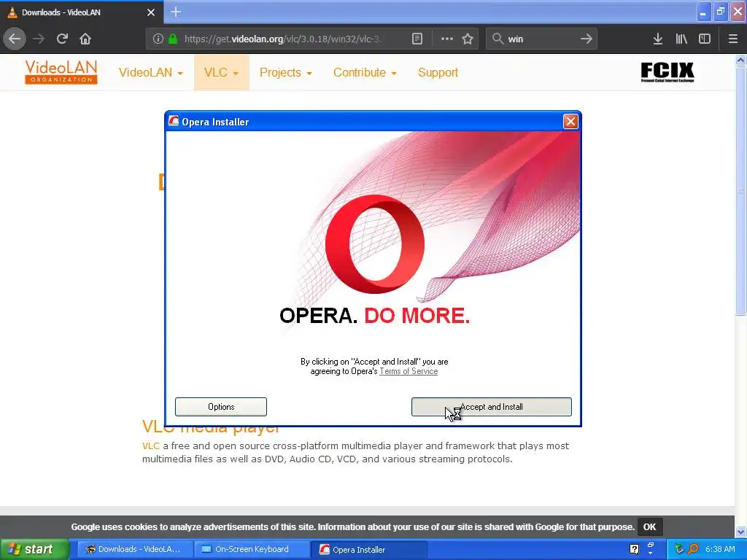
Task: Click the Options button in Opera Installer
Action: coord(221,407)
